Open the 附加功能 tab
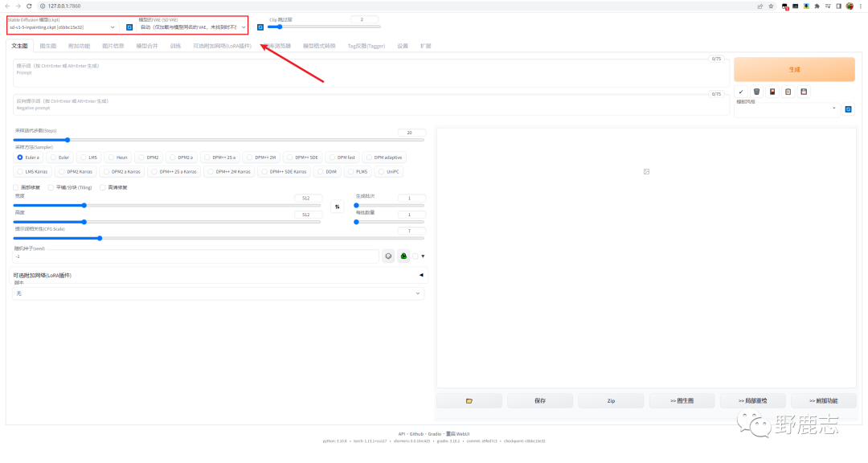868x463 pixels. [x=79, y=46]
